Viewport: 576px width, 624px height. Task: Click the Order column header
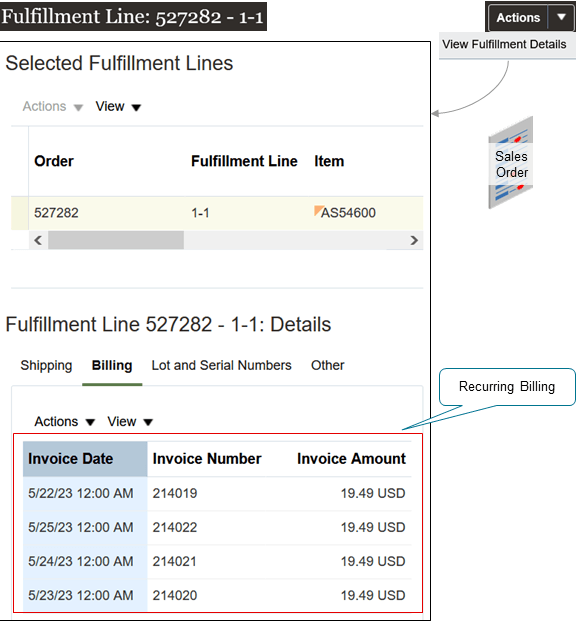[54, 161]
